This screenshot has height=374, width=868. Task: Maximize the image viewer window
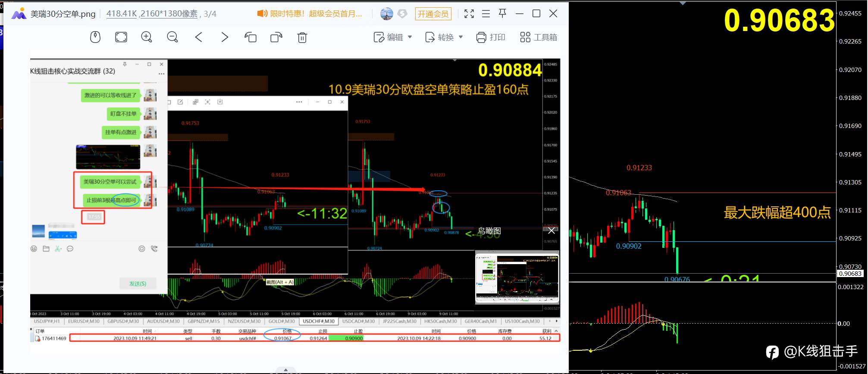click(536, 14)
